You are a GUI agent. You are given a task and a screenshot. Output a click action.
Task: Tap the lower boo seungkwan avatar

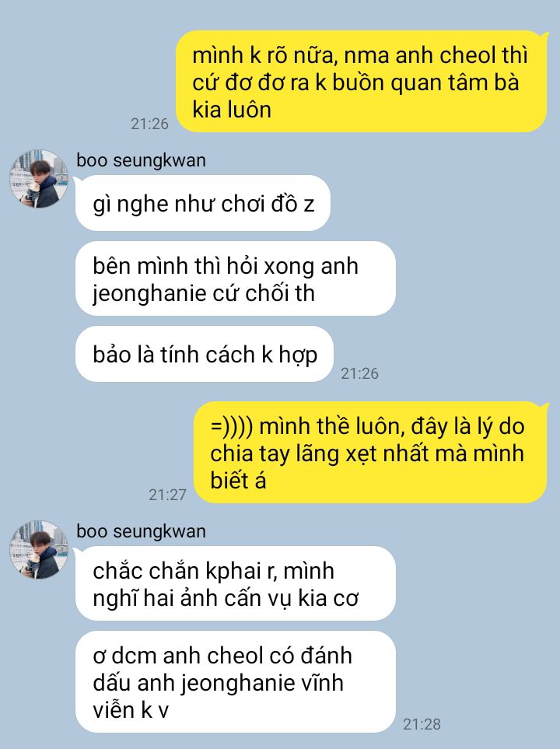point(39,549)
